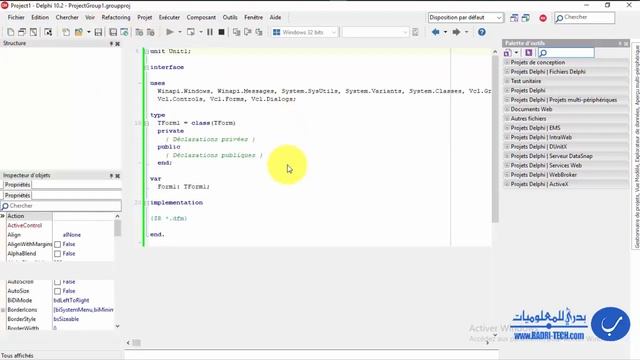The height and width of the screenshot is (360, 640).
Task: Click the editor horizontal scrollbar thumb
Action: click(x=137, y=342)
